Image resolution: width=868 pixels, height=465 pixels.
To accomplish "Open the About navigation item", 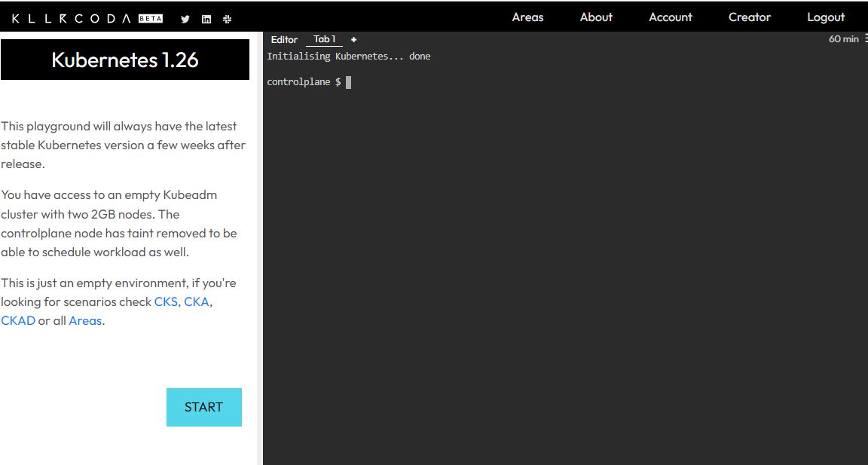I will click(596, 17).
